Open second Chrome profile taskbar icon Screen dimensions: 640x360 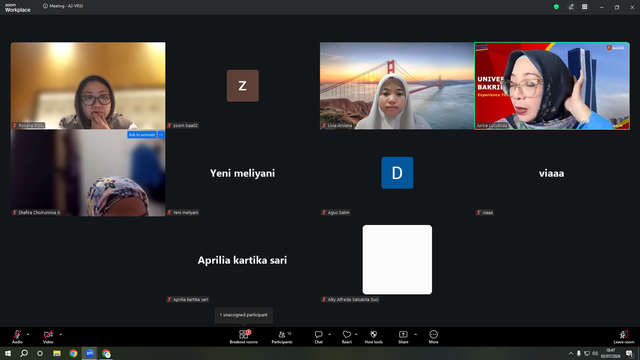106,353
